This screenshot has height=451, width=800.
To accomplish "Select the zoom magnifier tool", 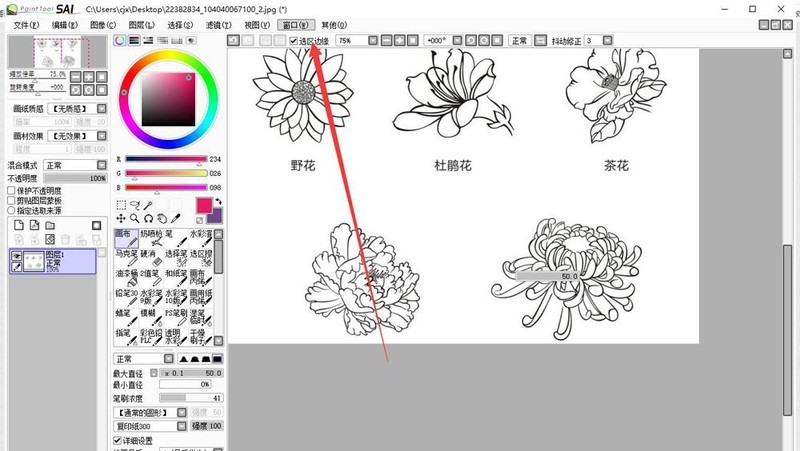I will click(x=135, y=218).
